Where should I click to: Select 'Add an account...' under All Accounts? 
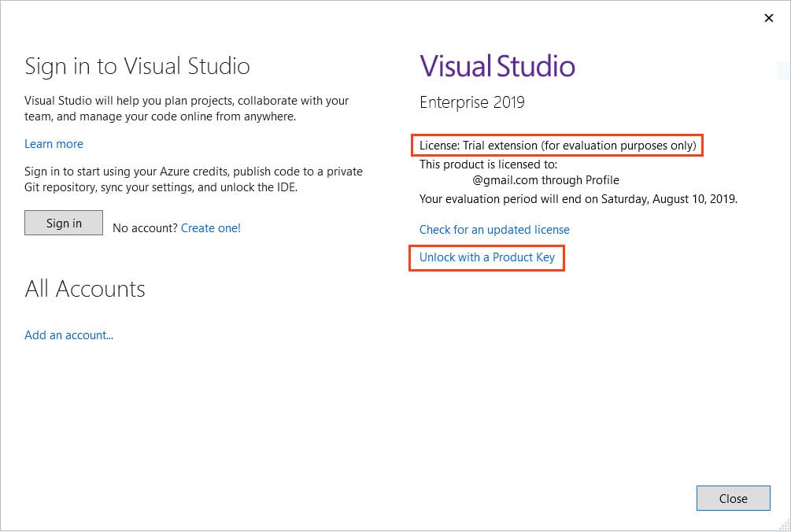(69, 335)
